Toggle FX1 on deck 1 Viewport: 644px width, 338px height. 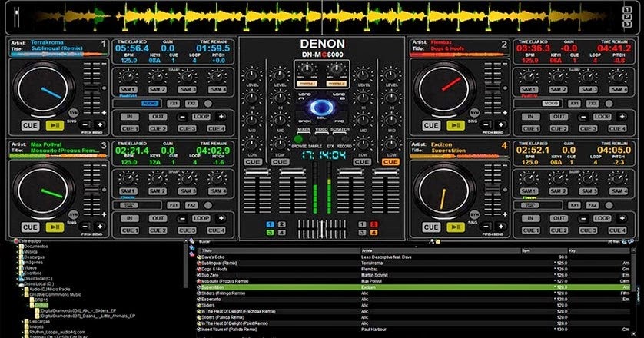coord(174,104)
